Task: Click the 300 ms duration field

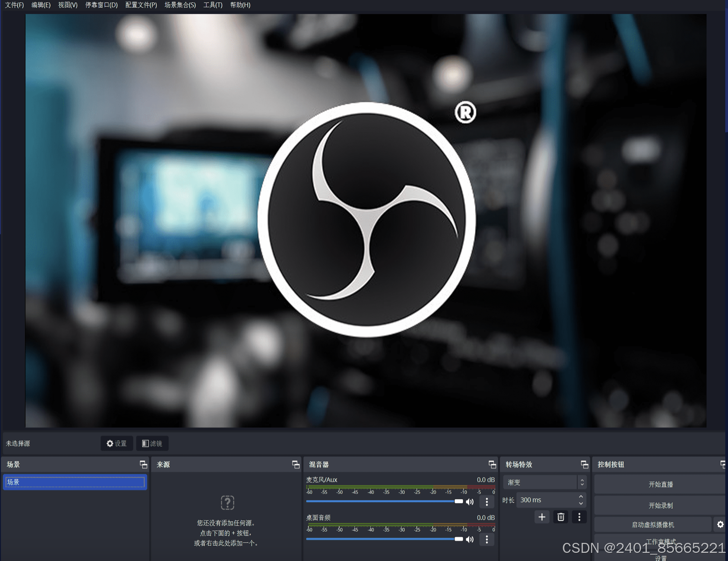Action: click(x=546, y=500)
